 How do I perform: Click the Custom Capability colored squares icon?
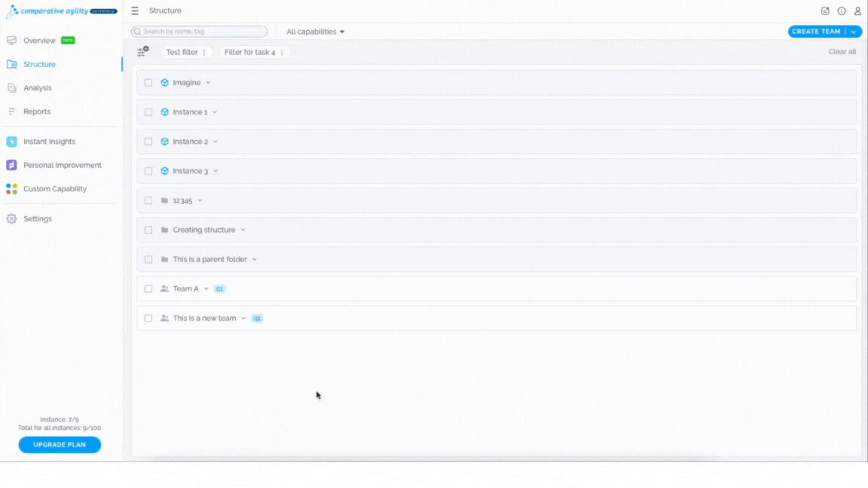[x=11, y=189]
